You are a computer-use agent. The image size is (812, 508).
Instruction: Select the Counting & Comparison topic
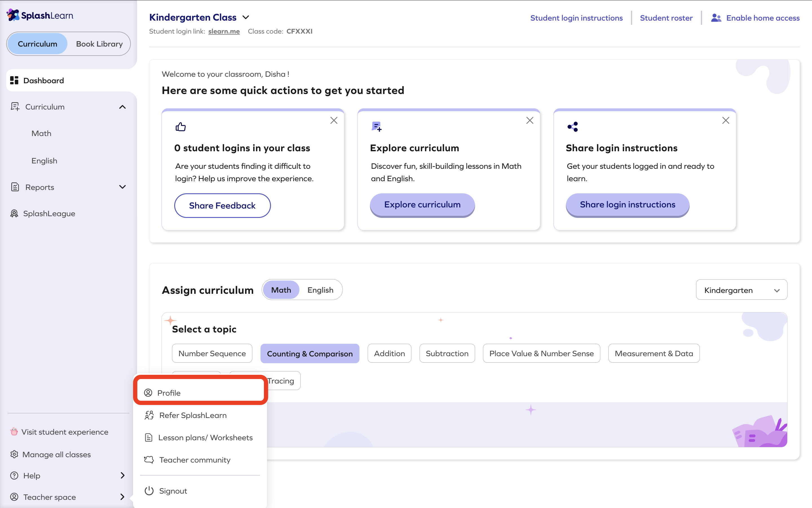click(310, 353)
